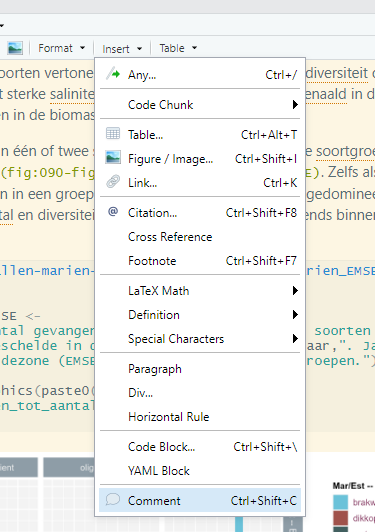Image resolution: width=375 pixels, height=532 pixels.
Task: Click the image icon in the toolbar
Action: tap(15, 48)
